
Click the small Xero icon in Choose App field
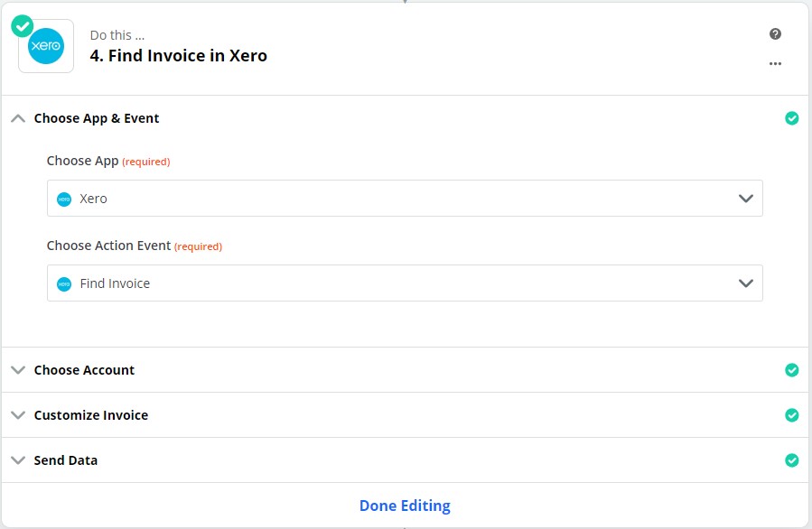coord(64,200)
